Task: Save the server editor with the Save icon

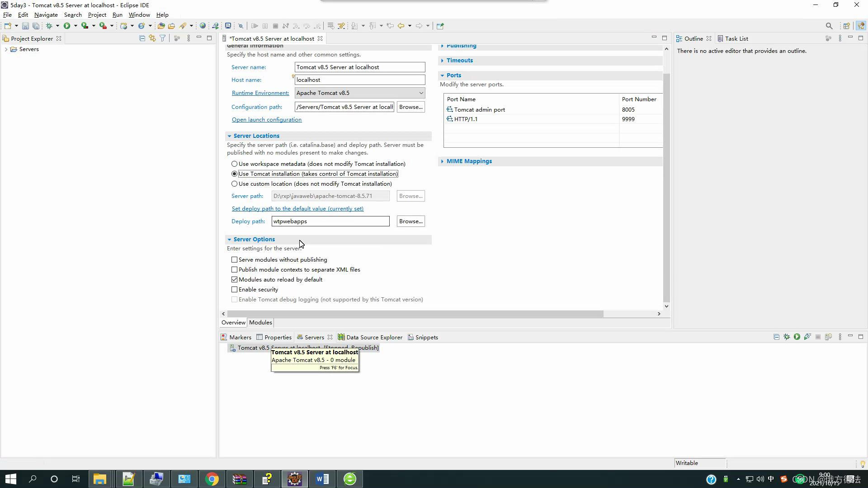Action: (x=25, y=26)
